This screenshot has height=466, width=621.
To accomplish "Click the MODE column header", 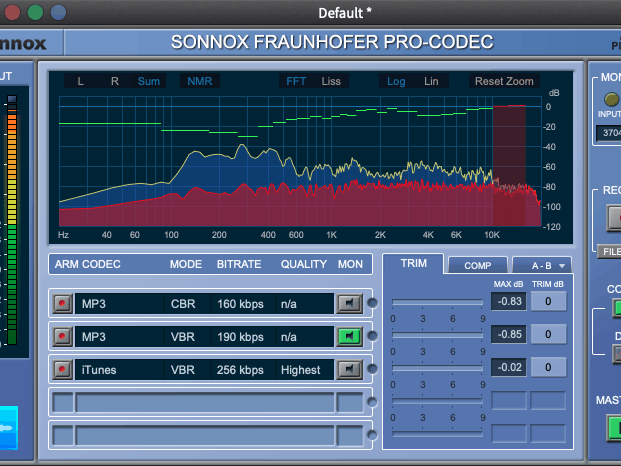I will 186,264.
